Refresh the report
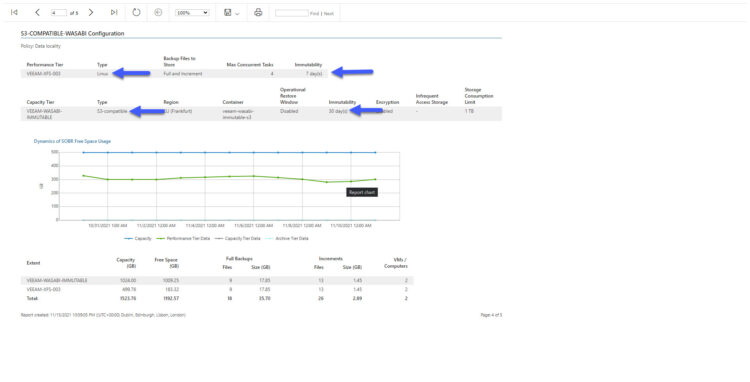The image size is (750, 382). (x=136, y=12)
